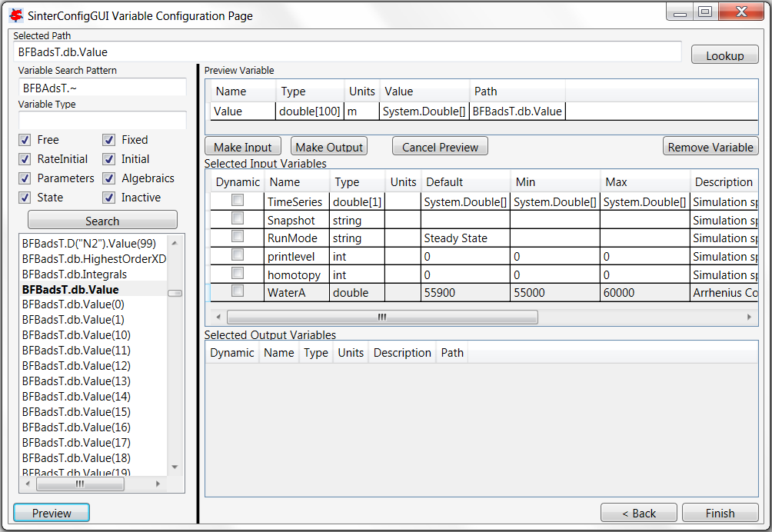Uncheck the Inactive checkbox
The width and height of the screenshot is (772, 532).
coord(108,197)
